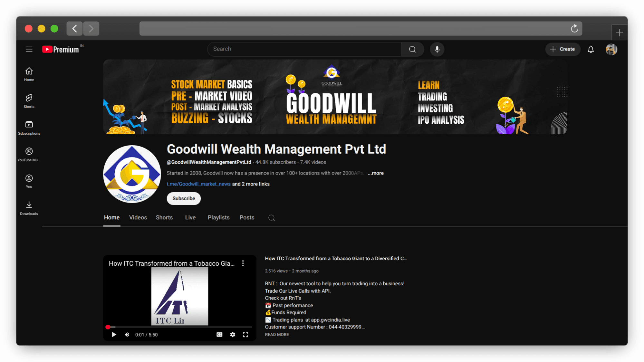Click the Create button

pyautogui.click(x=563, y=49)
